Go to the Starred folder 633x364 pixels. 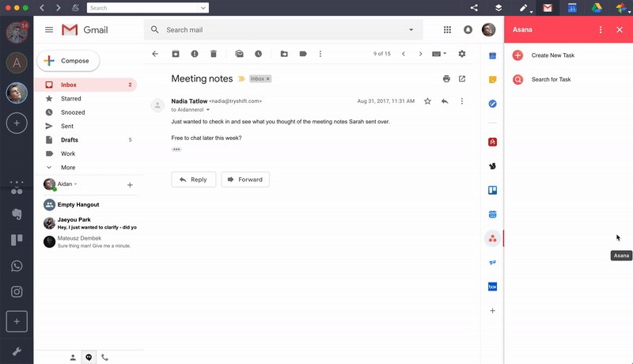coord(70,99)
